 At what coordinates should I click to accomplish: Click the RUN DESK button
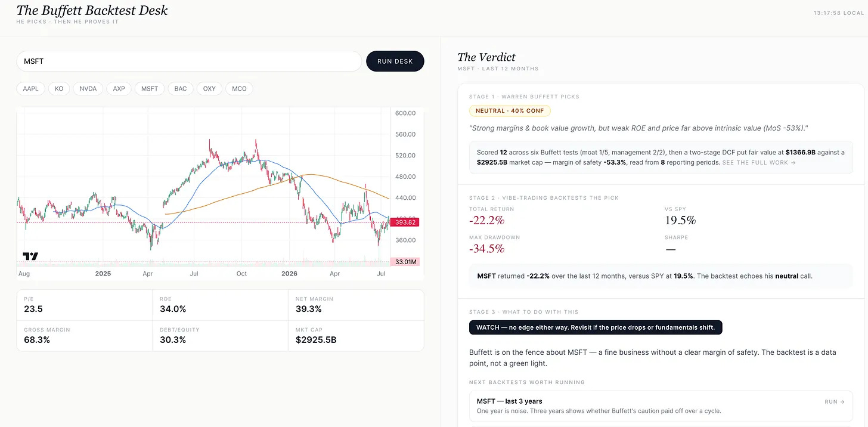(x=395, y=61)
